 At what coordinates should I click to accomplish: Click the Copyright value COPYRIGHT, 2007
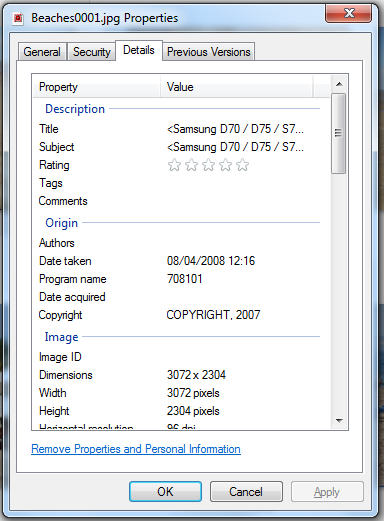(213, 315)
